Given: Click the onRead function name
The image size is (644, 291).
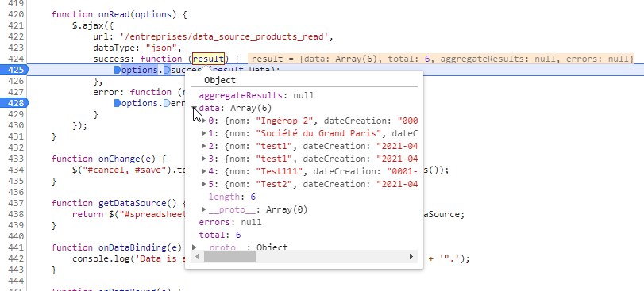Looking at the screenshot, I should click(x=114, y=15).
